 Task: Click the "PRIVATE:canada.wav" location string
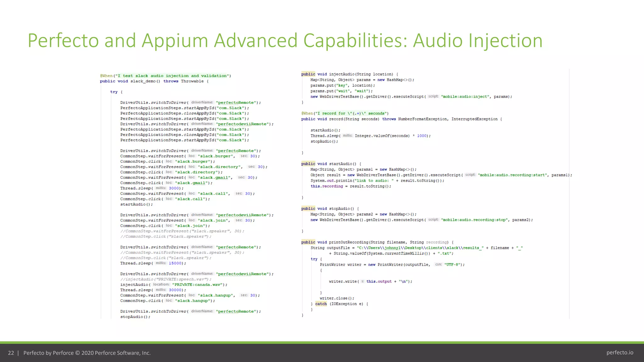pyautogui.click(x=198, y=285)
